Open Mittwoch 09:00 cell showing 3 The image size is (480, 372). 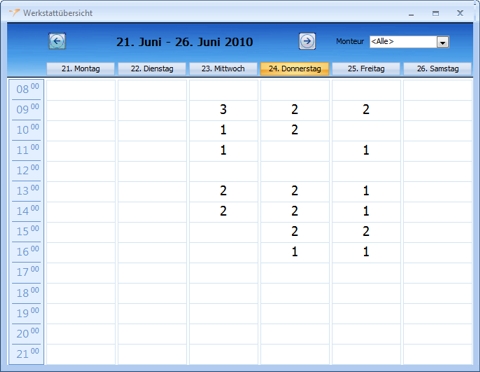pos(223,110)
